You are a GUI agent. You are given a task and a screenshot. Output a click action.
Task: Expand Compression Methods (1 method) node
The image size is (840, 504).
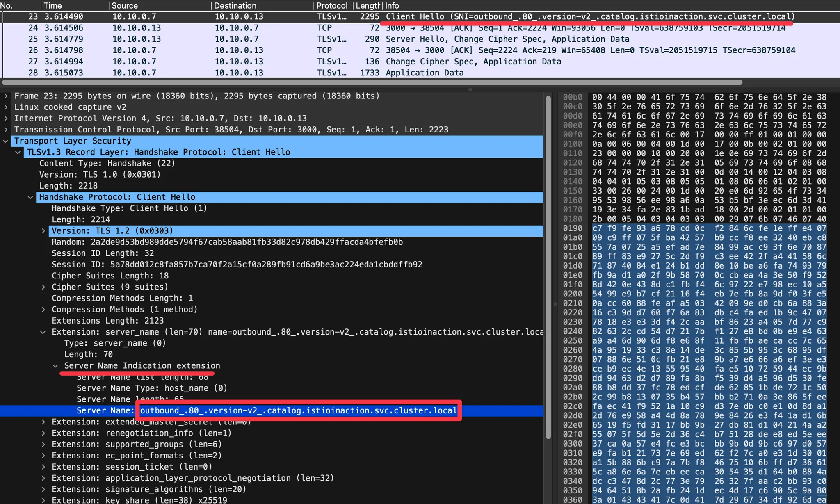43,310
